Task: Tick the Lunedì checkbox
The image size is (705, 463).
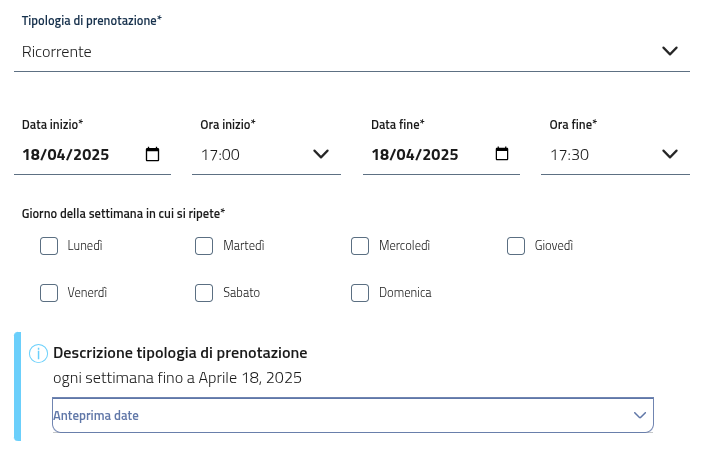Action: [x=49, y=246]
